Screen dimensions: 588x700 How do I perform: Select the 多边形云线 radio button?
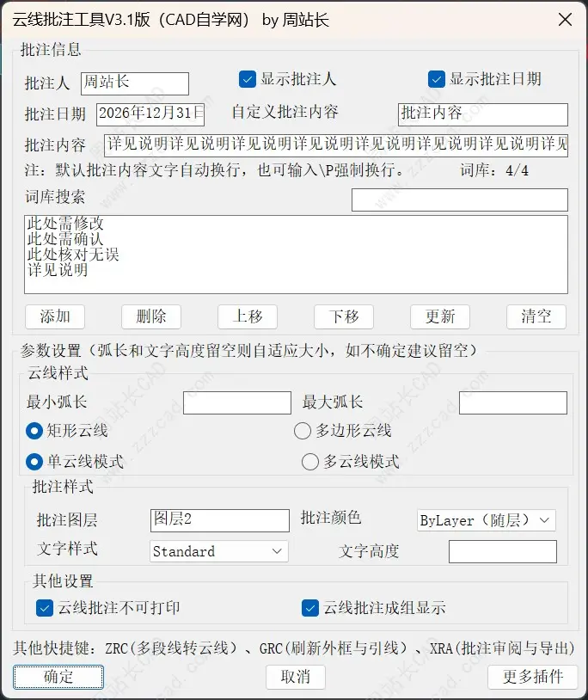[x=303, y=432]
